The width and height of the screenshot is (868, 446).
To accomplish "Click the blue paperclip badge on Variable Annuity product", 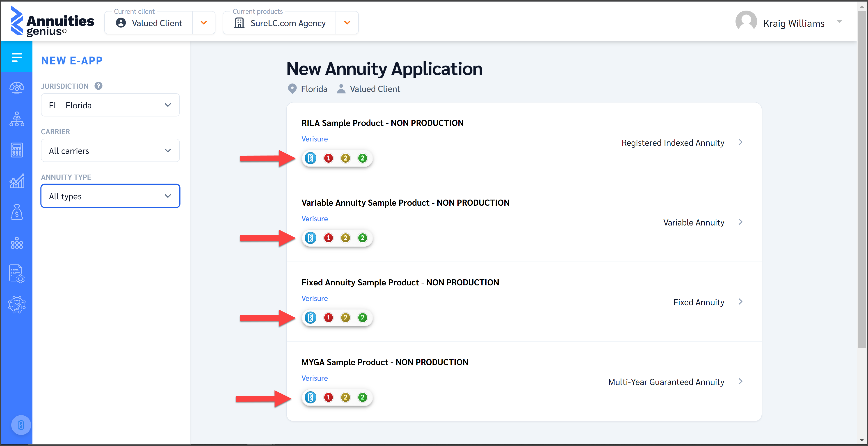I will coord(311,238).
